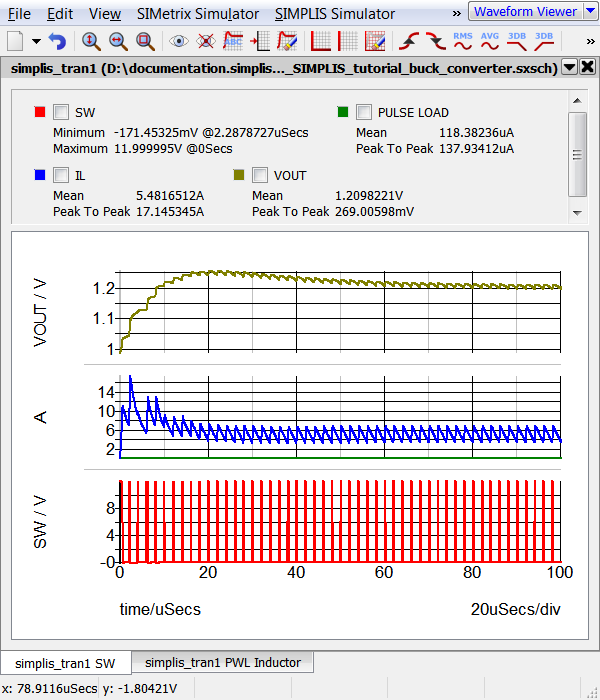Expand the new document dropdown arrow
The height and width of the screenshot is (700, 600).
[36, 42]
